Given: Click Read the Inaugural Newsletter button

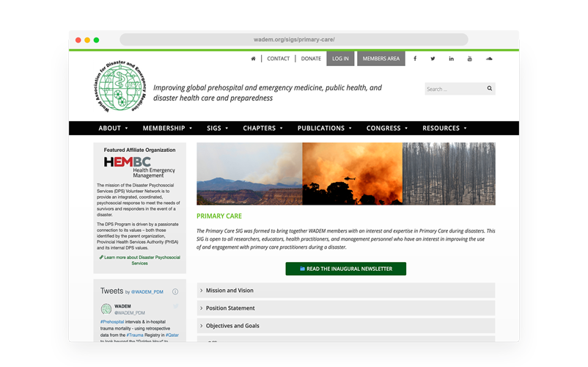Looking at the screenshot, I should click(346, 269).
